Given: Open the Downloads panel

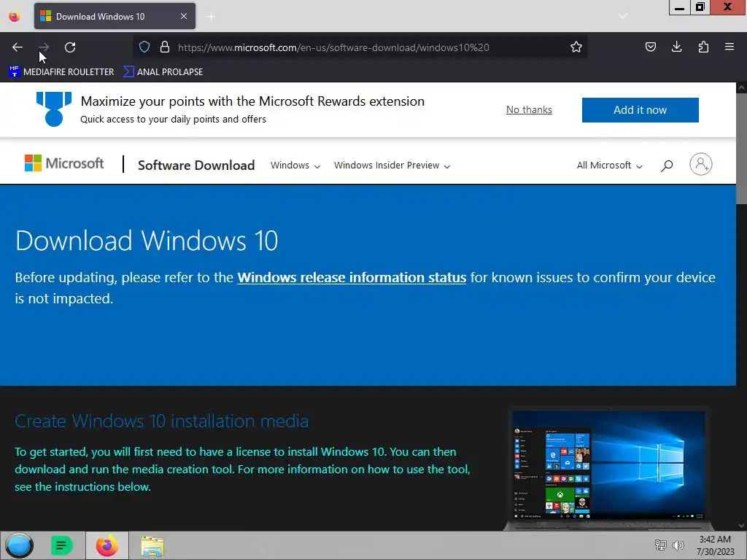Looking at the screenshot, I should point(676,47).
